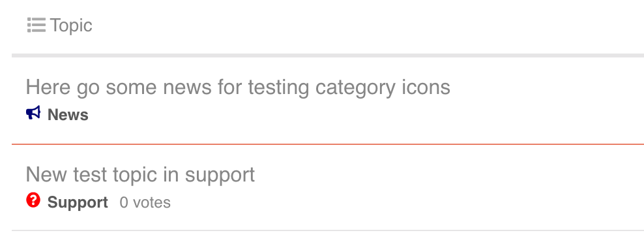This screenshot has height=252, width=644.
Task: Click the red question mark Support icon
Action: pyautogui.click(x=33, y=200)
